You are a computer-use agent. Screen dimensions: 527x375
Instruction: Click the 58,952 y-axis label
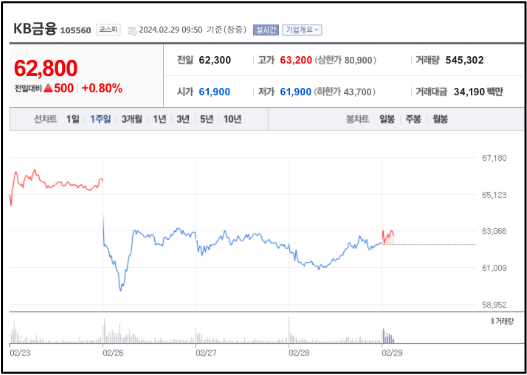[x=494, y=305]
